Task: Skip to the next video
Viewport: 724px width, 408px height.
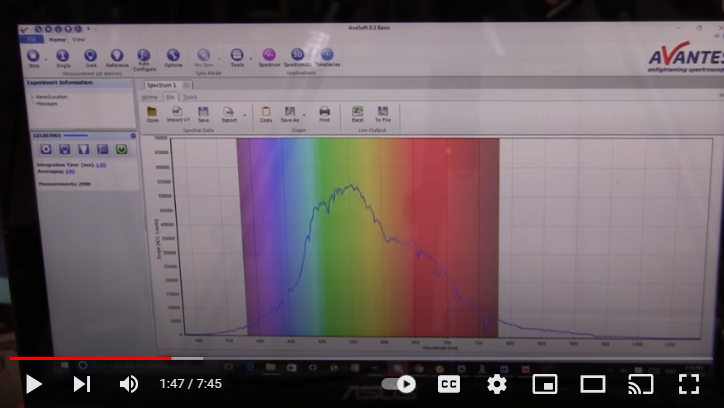Action: pos(82,384)
